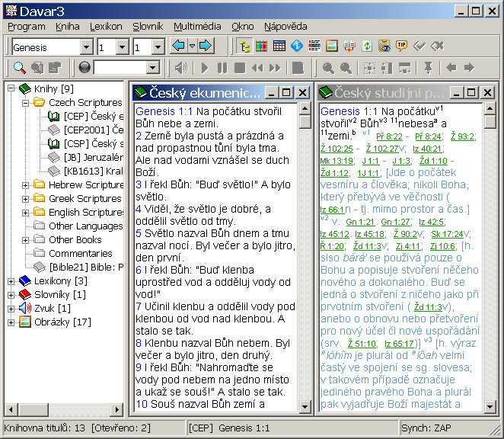Open the Kniha menu
This screenshot has width=504, height=439.
pyautogui.click(x=67, y=26)
